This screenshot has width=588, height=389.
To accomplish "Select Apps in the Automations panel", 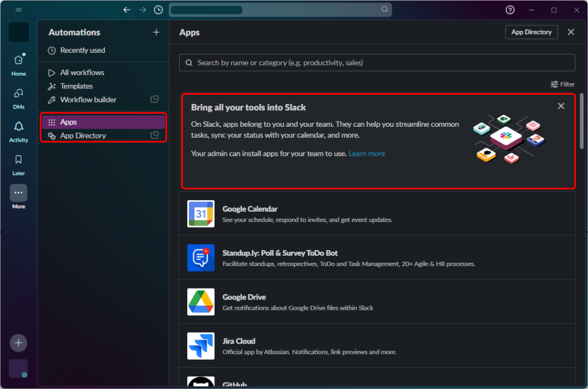I will click(x=68, y=122).
